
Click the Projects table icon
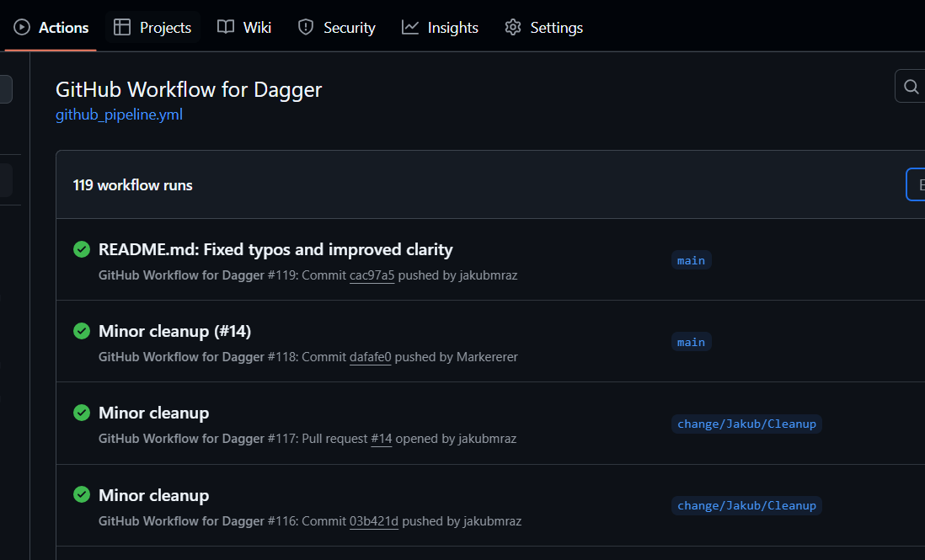[x=122, y=27]
